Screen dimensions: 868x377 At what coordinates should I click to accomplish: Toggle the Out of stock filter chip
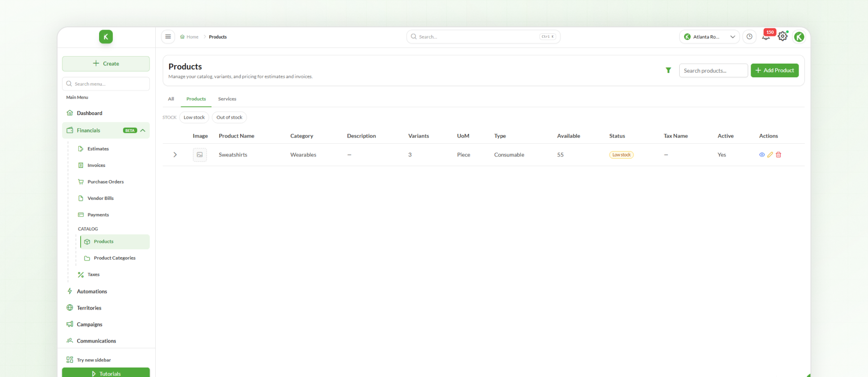(x=229, y=117)
